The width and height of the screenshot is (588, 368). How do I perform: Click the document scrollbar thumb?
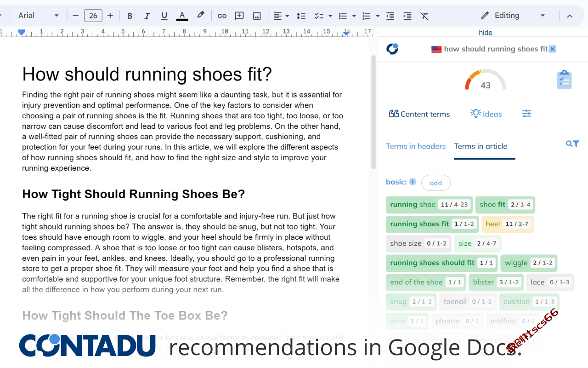[373, 112]
